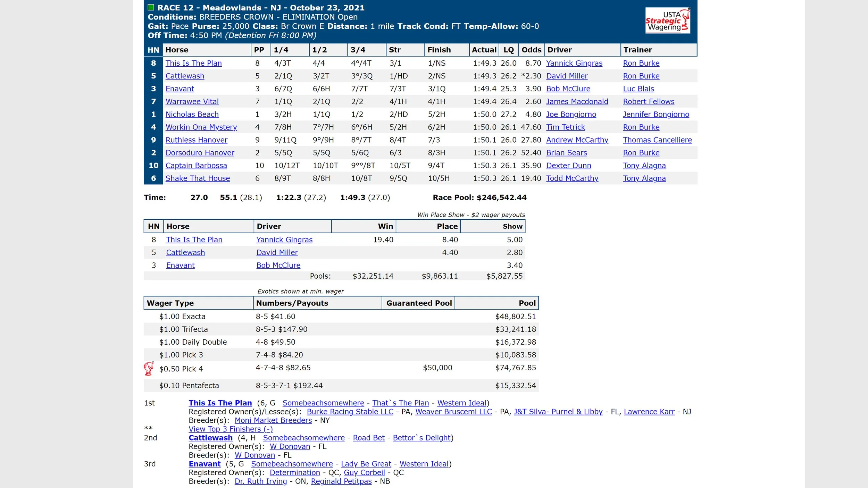Click the green square beside Race 12
The height and width of the screenshot is (488, 868).
pos(151,7)
